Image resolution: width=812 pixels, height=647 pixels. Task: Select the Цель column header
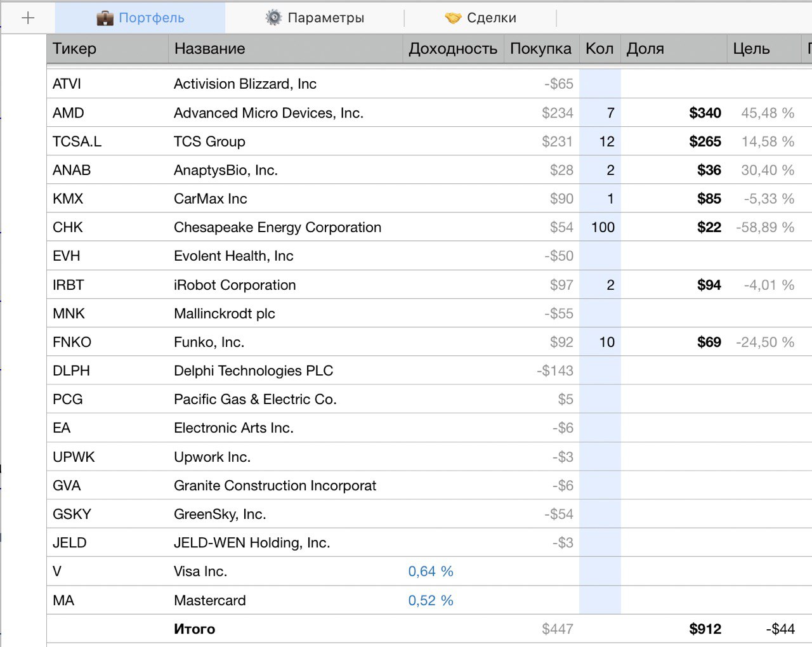point(764,49)
